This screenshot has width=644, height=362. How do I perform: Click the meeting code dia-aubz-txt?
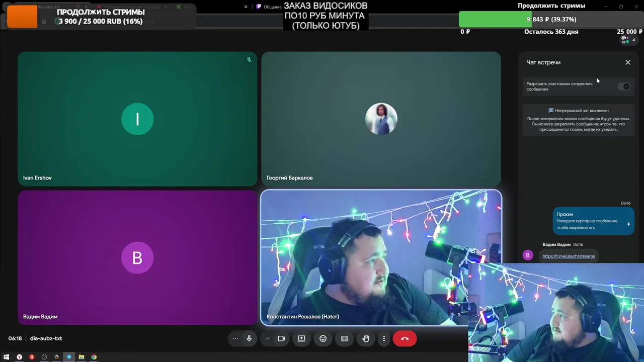46,338
